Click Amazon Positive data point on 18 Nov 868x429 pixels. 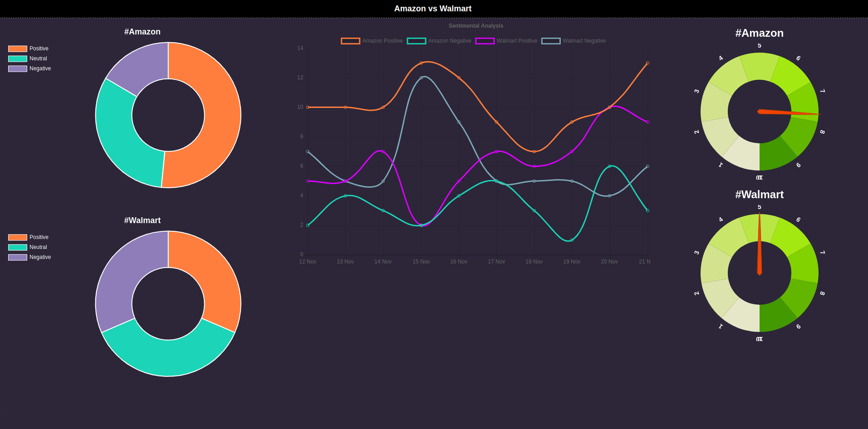[534, 151]
